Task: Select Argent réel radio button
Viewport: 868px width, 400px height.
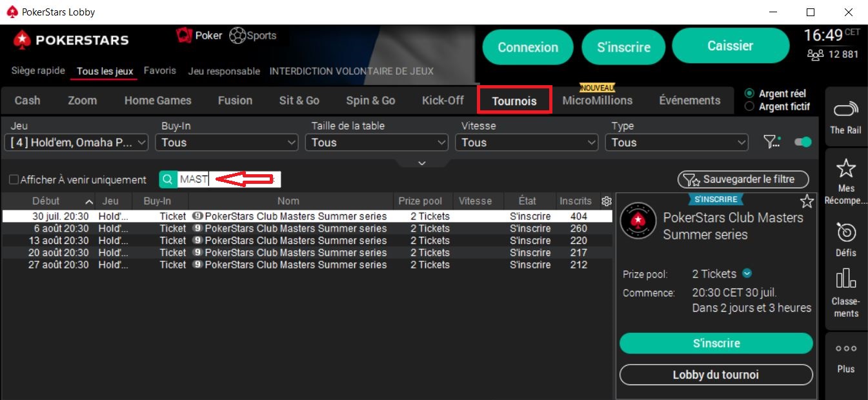Action: pos(749,94)
